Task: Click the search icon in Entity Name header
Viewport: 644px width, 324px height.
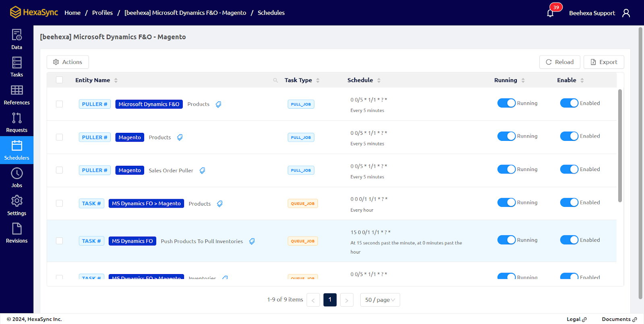Action: (276, 80)
